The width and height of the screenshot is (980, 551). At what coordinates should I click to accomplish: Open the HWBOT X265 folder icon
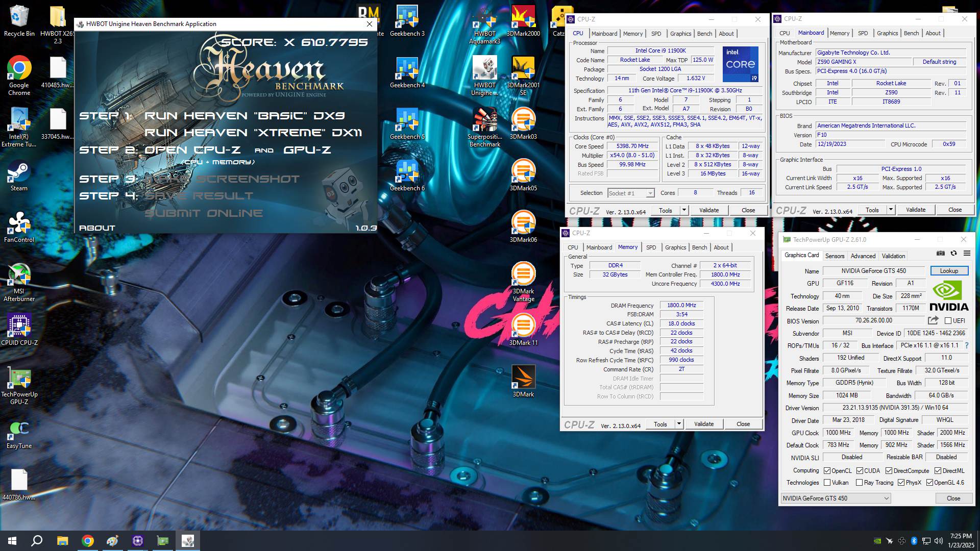58,24
